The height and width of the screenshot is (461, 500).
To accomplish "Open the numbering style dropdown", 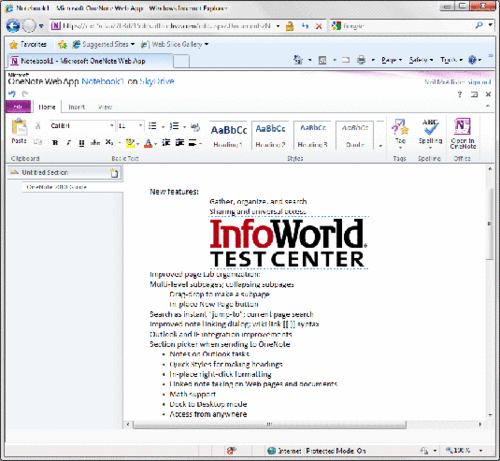I will pos(184,126).
